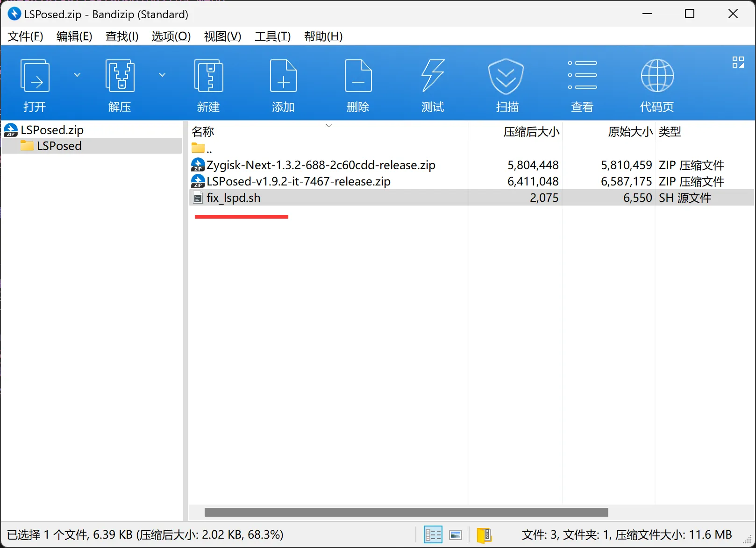Expand the 打开 button dropdown arrow

point(77,75)
